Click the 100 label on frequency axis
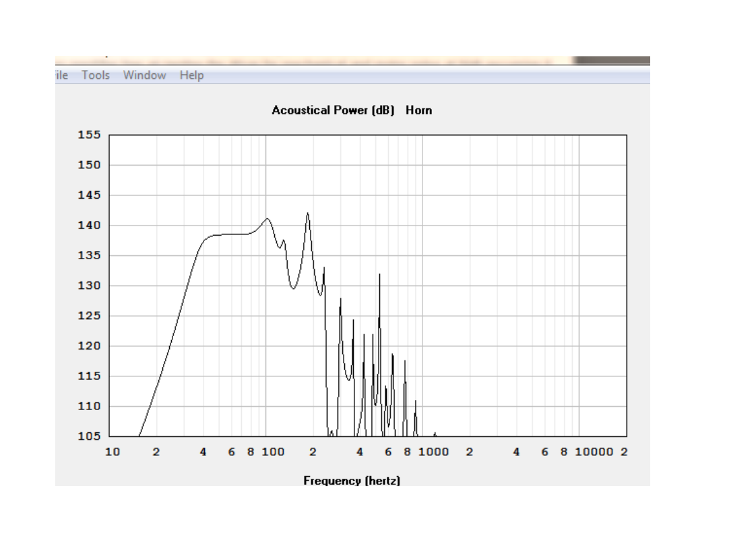756x534 pixels. (273, 452)
